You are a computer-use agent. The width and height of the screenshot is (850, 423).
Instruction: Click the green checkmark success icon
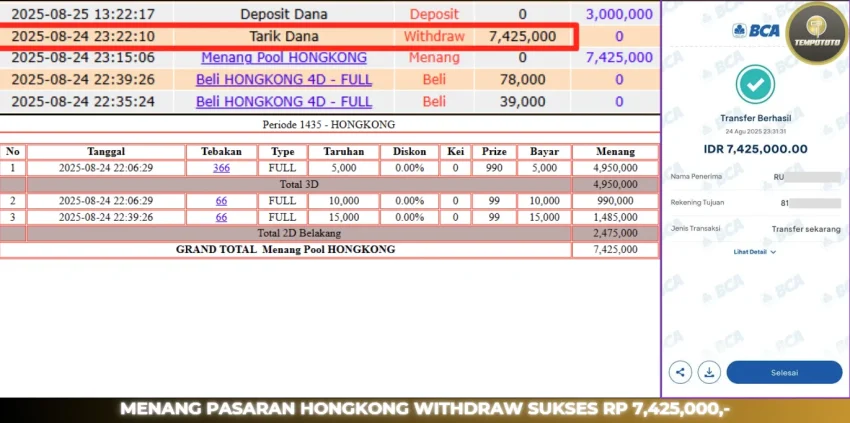point(755,84)
